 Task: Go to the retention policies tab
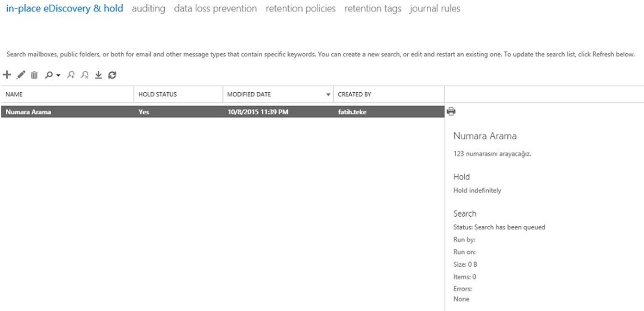(300, 9)
